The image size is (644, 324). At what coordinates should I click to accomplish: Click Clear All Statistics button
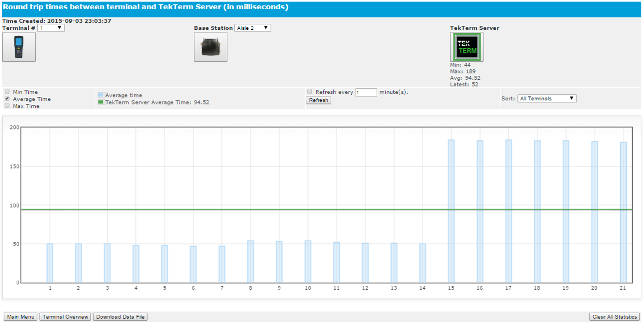point(614,316)
